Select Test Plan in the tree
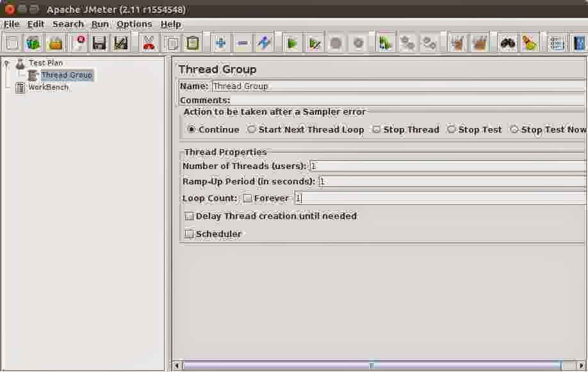 45,63
